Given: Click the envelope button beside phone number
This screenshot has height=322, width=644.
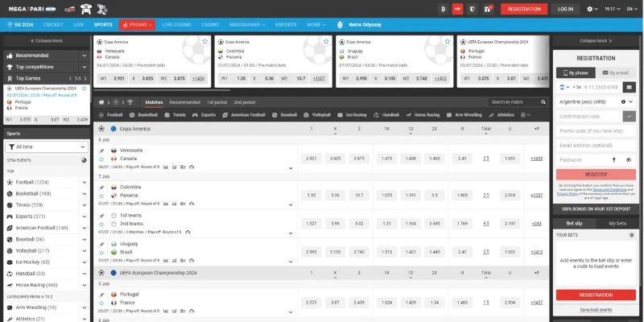Looking at the screenshot, I should (628, 87).
